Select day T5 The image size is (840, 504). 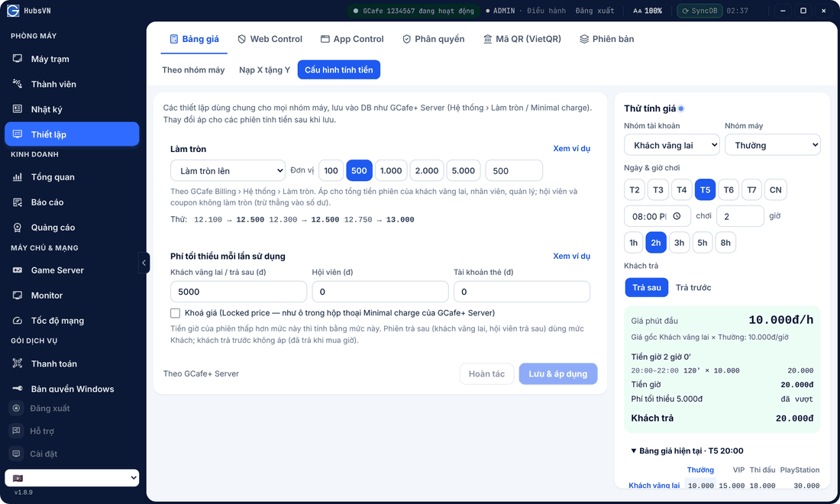705,190
